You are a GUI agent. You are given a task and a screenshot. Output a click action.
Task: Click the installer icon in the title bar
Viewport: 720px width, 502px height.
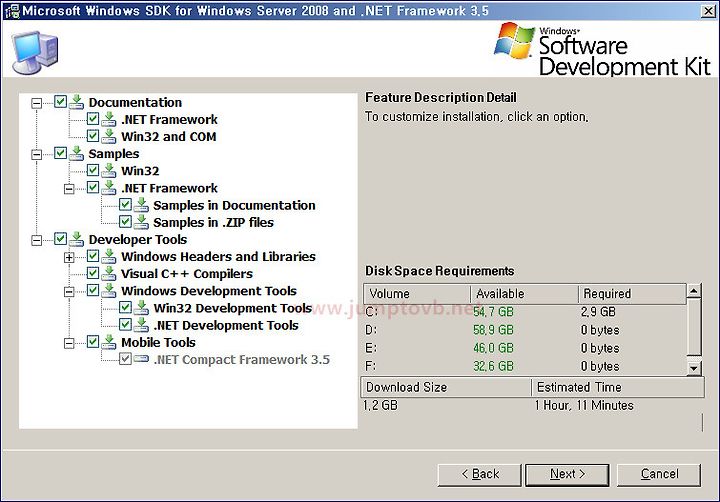(11, 11)
